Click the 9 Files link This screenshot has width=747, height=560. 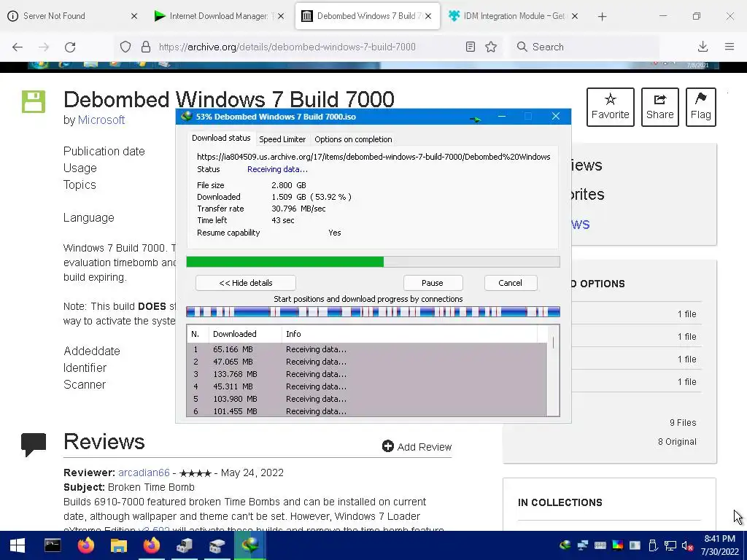click(x=683, y=422)
